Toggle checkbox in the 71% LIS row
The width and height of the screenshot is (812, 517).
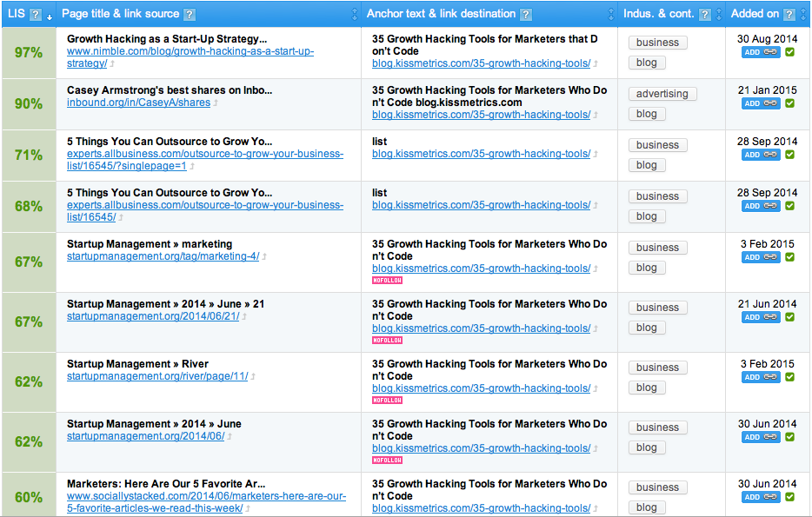click(789, 154)
